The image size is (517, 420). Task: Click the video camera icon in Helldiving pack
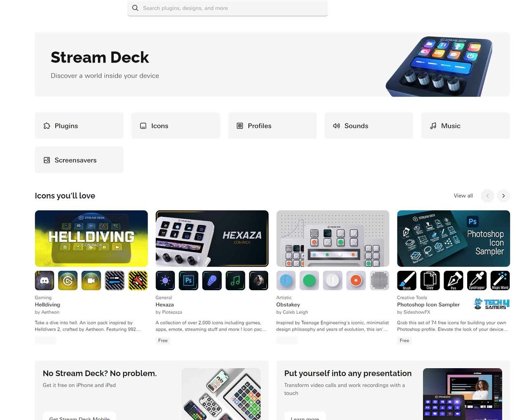click(91, 280)
